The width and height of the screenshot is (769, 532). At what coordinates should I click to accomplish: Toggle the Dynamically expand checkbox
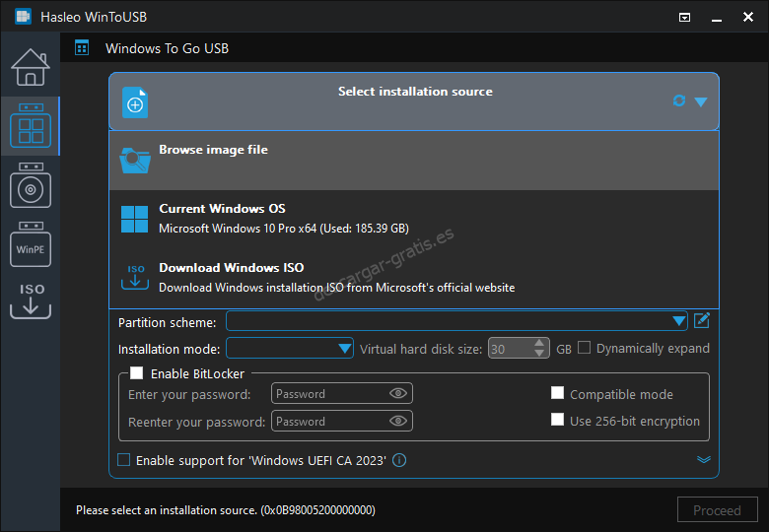[584, 348]
